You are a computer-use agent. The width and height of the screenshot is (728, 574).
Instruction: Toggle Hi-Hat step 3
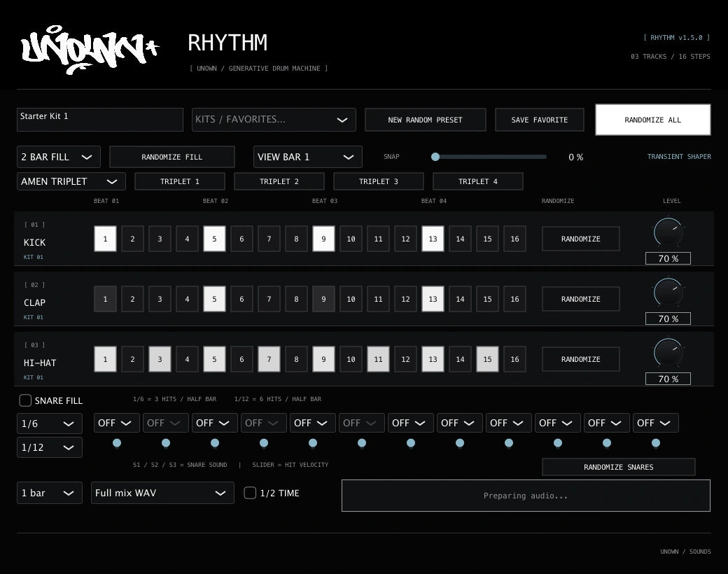(160, 359)
